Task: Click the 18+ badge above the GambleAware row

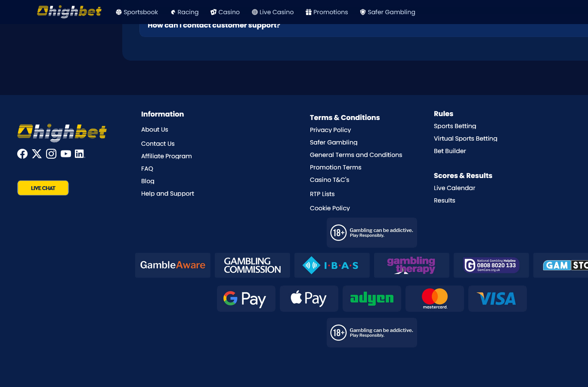Action: coord(372,233)
